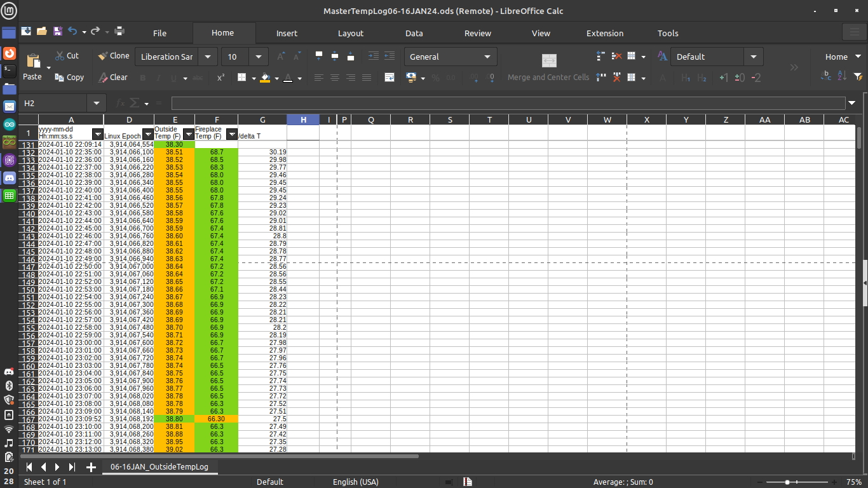The height and width of the screenshot is (488, 868).
Task: Click the Clear direct formatting button
Action: 113,78
